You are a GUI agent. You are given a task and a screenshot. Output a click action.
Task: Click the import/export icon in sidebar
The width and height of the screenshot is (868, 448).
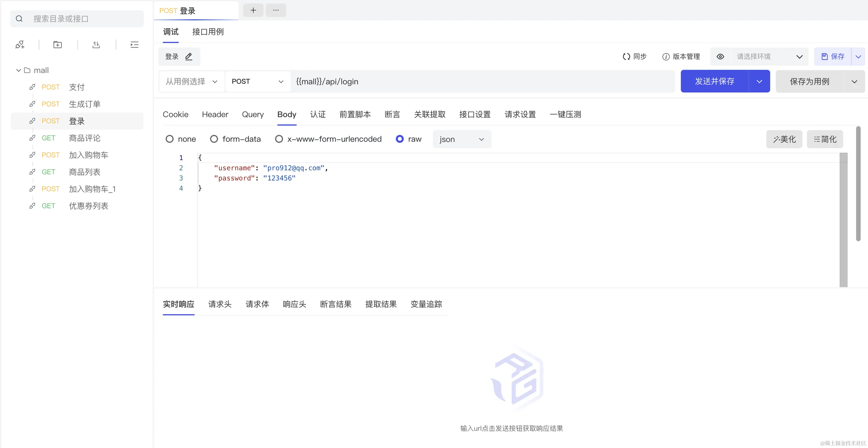tap(96, 45)
